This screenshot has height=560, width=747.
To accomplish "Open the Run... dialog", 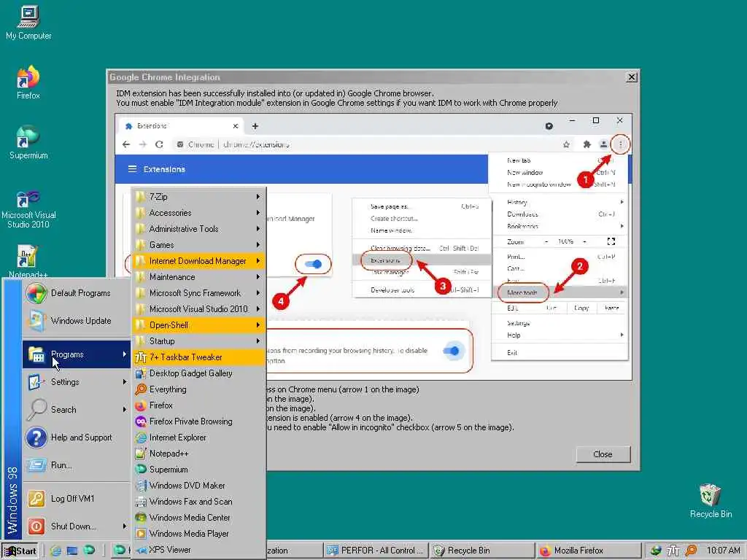I will pyautogui.click(x=76, y=464).
